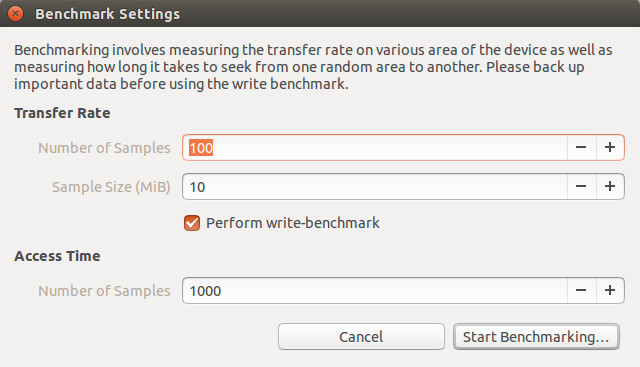Image resolution: width=640 pixels, height=367 pixels.
Task: Click minus button for Sample Size (MiB)
Action: pos(581,187)
